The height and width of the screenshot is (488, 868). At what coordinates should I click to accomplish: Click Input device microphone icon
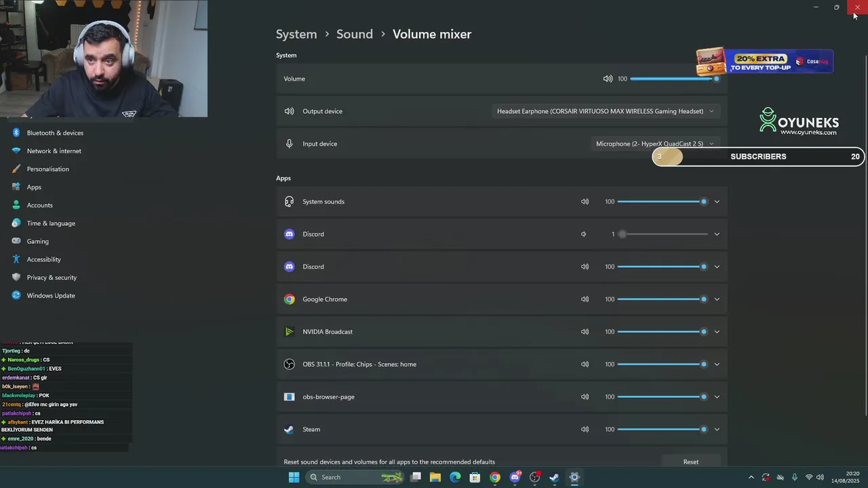pyautogui.click(x=290, y=144)
